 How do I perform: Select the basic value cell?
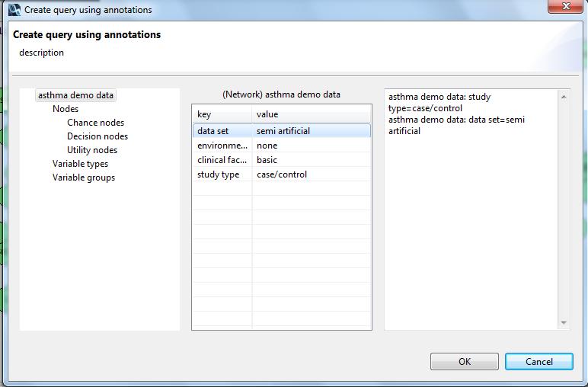(312, 160)
